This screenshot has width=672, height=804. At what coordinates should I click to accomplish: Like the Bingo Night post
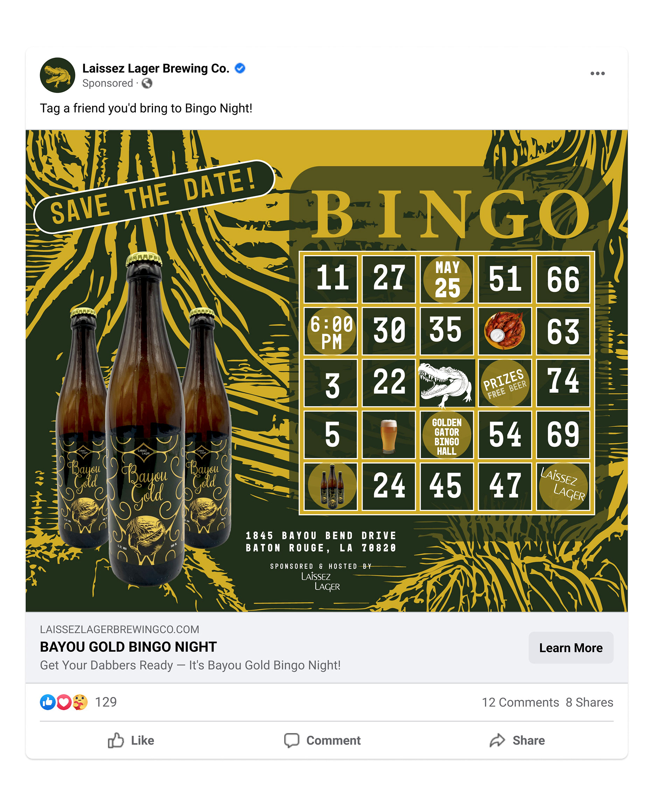[131, 740]
